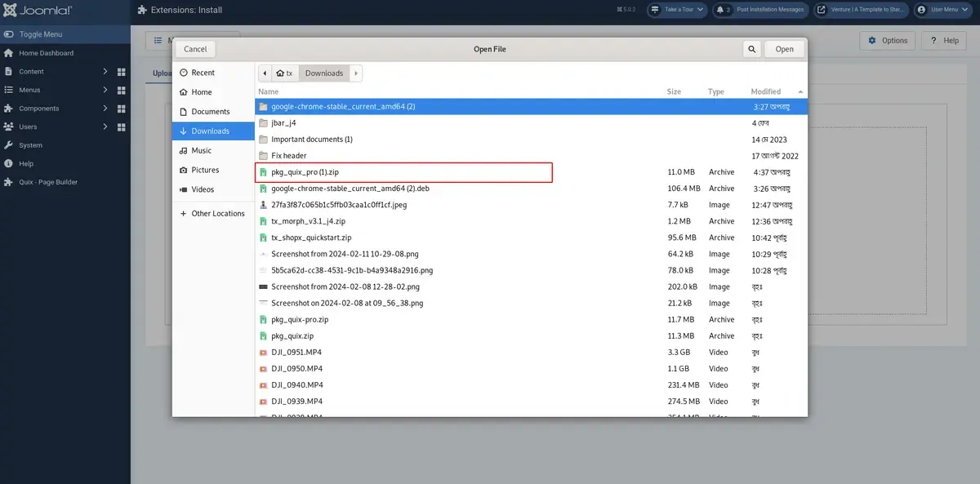The image size is (980, 484).
Task: Select the DJI_0951.MP4 video
Action: click(x=531, y=352)
